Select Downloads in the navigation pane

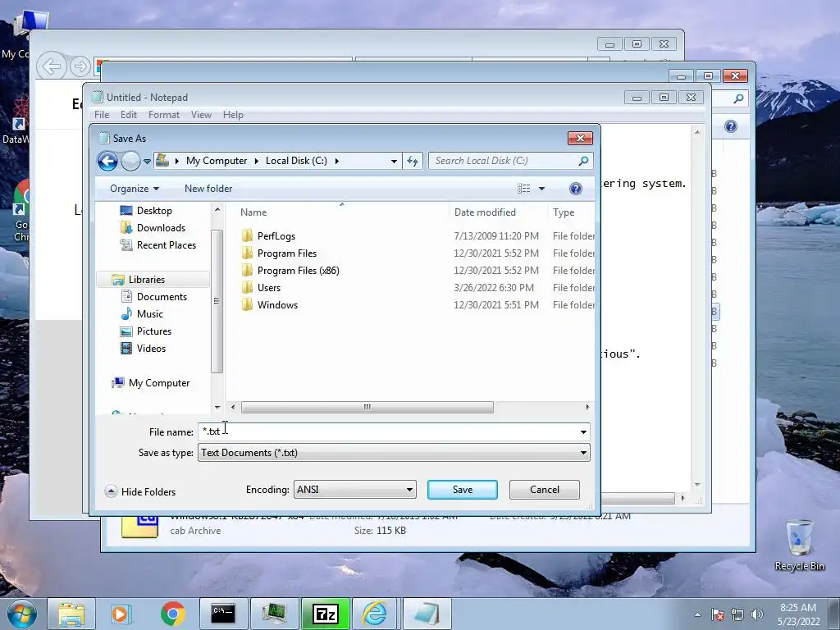[161, 228]
